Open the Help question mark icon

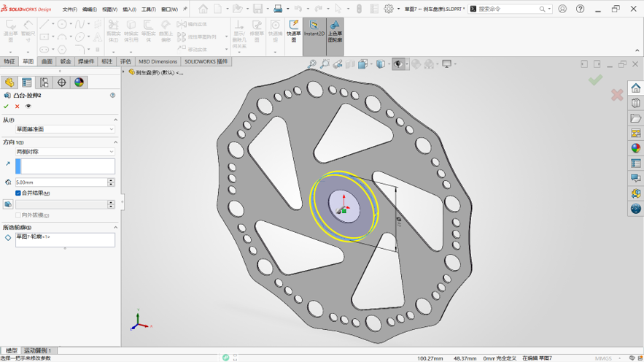click(581, 9)
